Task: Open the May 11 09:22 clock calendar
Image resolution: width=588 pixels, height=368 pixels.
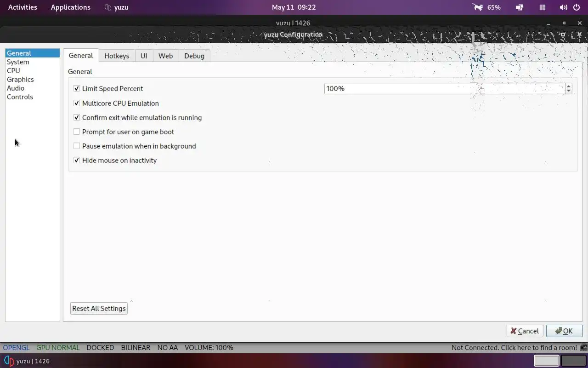Action: pyautogui.click(x=294, y=7)
